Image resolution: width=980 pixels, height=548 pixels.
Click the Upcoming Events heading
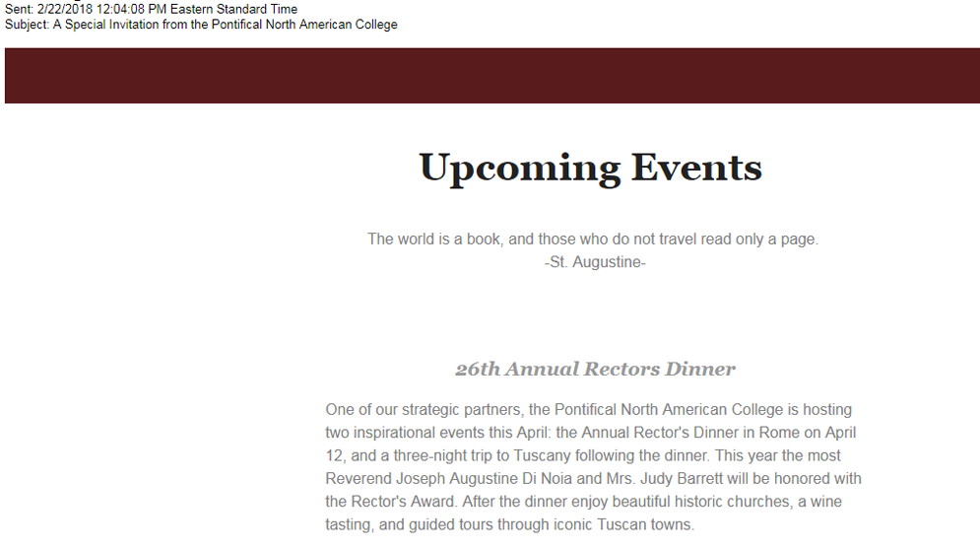(591, 169)
